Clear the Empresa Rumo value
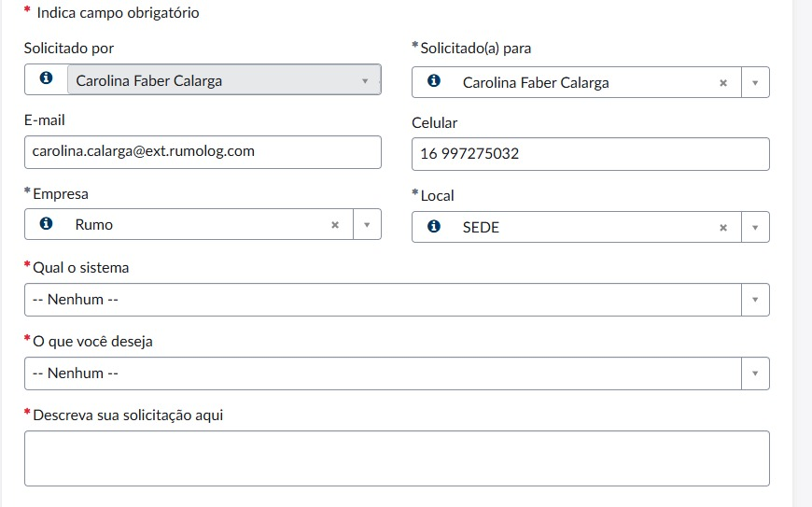 point(335,225)
